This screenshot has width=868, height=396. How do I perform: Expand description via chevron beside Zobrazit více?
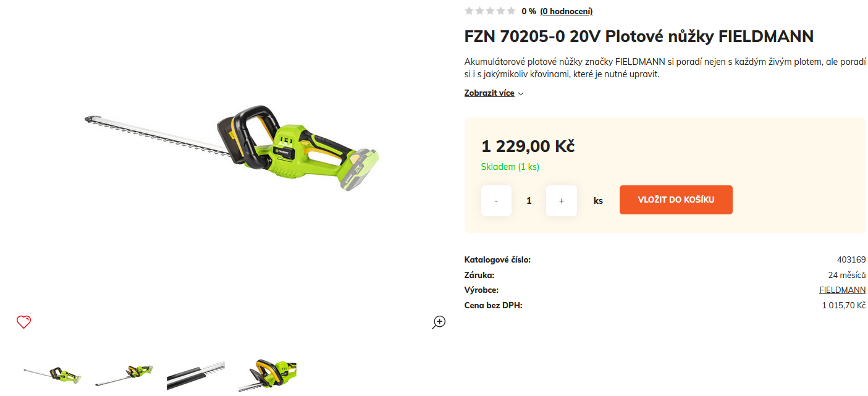521,94
